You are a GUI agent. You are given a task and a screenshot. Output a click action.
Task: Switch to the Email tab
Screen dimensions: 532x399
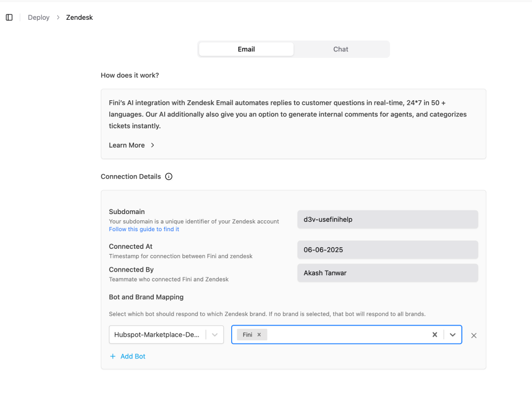tap(246, 49)
